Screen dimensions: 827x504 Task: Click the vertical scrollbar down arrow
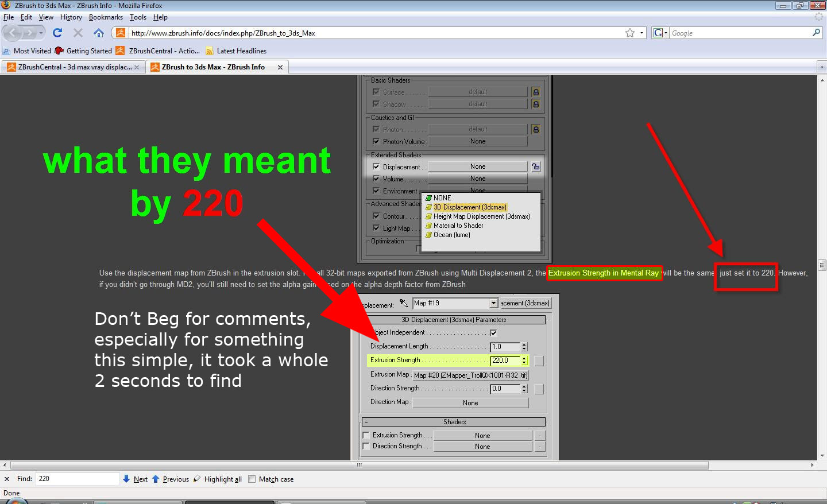(x=822, y=456)
